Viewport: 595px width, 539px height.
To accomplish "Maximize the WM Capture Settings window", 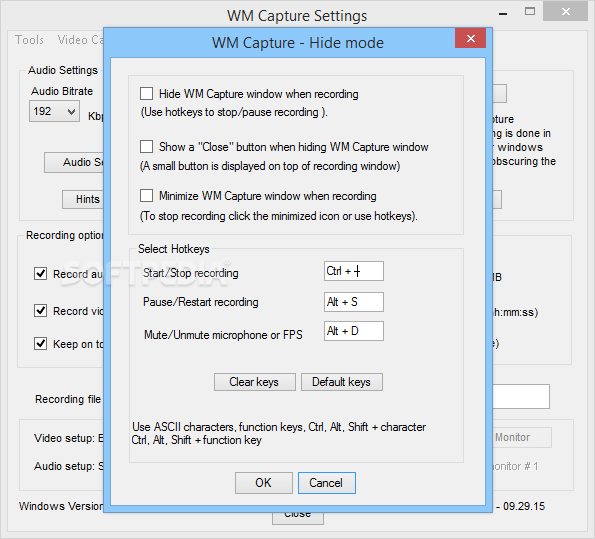I will pyautogui.click(x=530, y=12).
